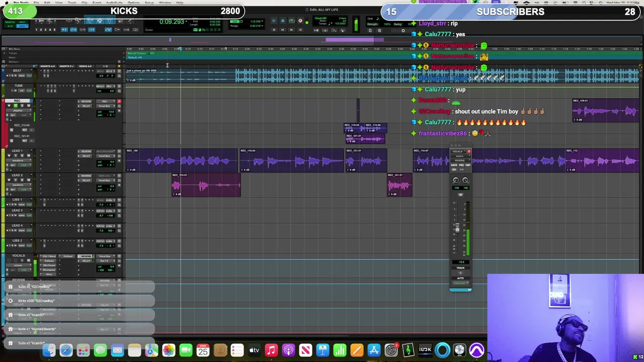This screenshot has height=362, width=644.
Task: Open the Grid value dropdown
Action: [x=262, y=21]
